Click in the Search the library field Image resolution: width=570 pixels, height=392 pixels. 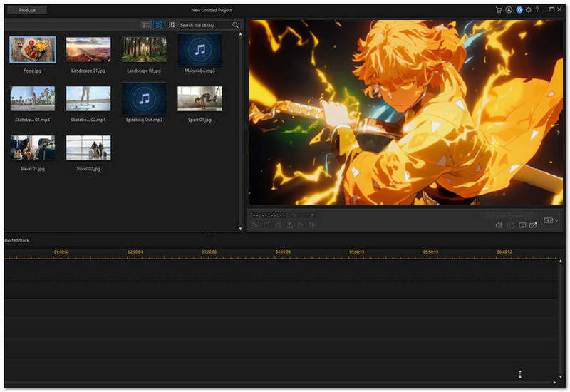tap(203, 25)
